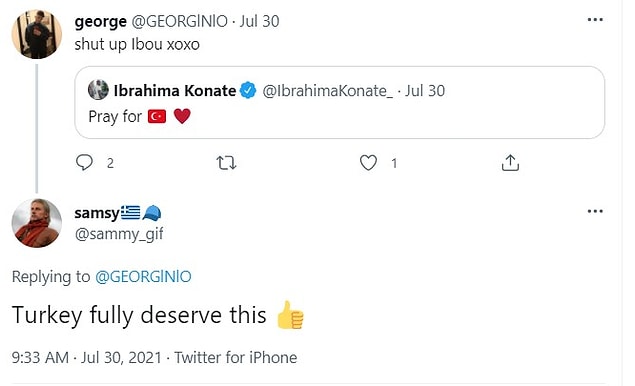This screenshot has width=635, height=386.
Task: Like george's tweet with the heart icon
Action: (368, 163)
